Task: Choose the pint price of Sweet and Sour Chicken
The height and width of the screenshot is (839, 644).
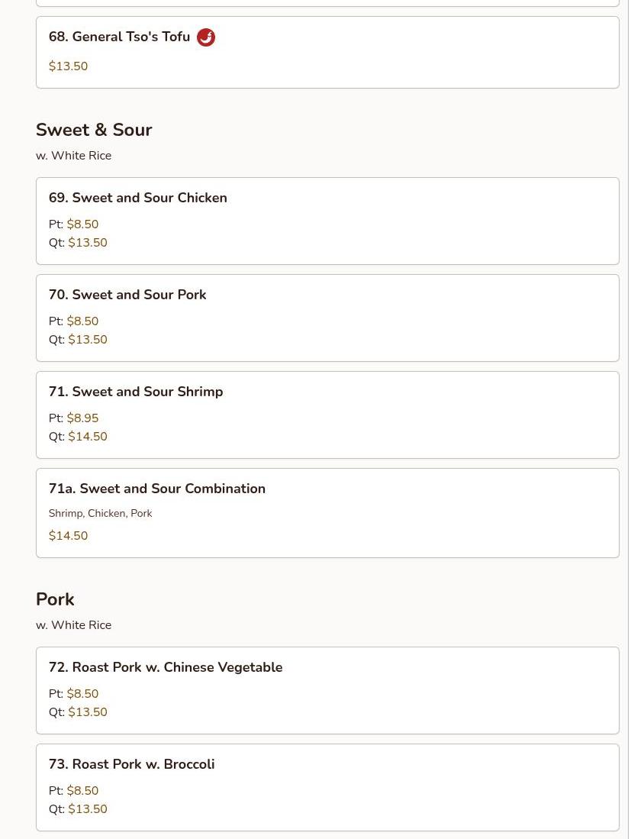Action: 82,224
